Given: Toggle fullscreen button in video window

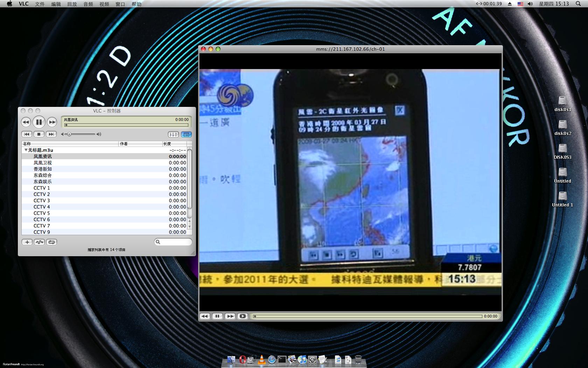Looking at the screenshot, I should tap(243, 316).
